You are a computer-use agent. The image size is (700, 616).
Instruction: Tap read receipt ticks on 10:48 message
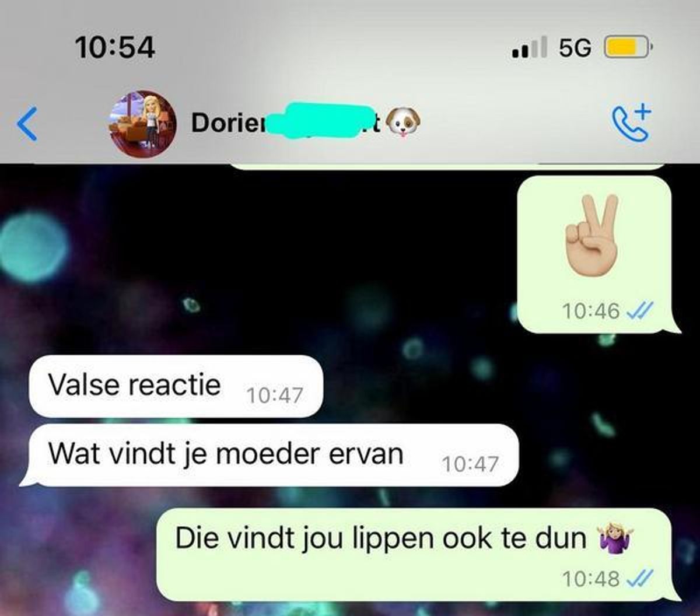[639, 579]
